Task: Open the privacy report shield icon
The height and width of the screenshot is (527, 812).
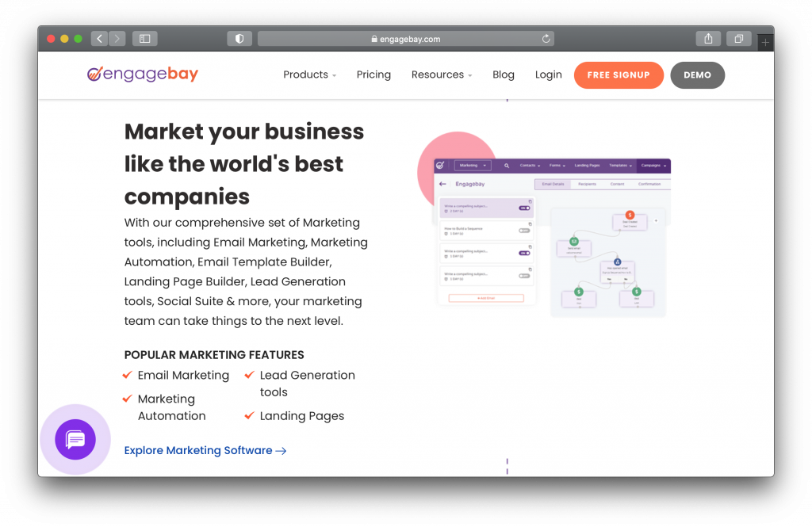Action: tap(239, 39)
